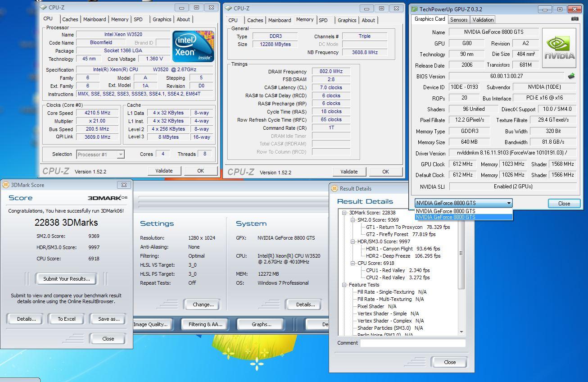The height and width of the screenshot is (382, 588).
Task: Select Fill Rate - Single-Texturing row
Action: click(x=392, y=292)
